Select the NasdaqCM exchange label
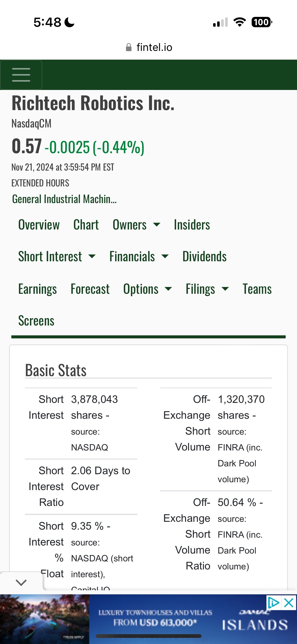This screenshot has width=297, height=644. (x=31, y=123)
